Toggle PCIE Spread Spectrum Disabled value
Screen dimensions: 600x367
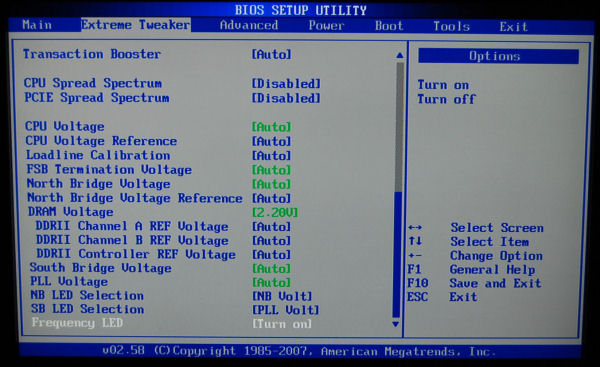pos(286,98)
